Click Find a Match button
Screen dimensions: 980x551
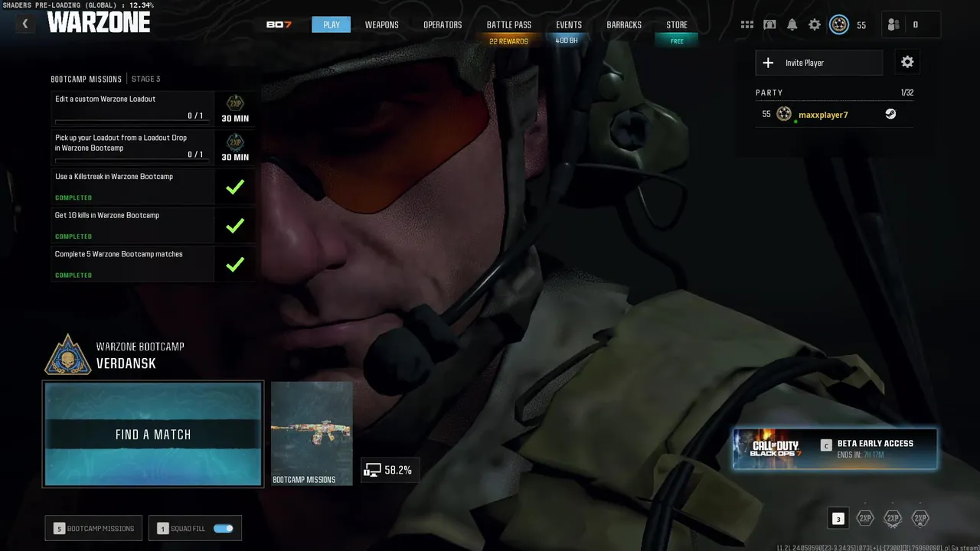pyautogui.click(x=153, y=434)
